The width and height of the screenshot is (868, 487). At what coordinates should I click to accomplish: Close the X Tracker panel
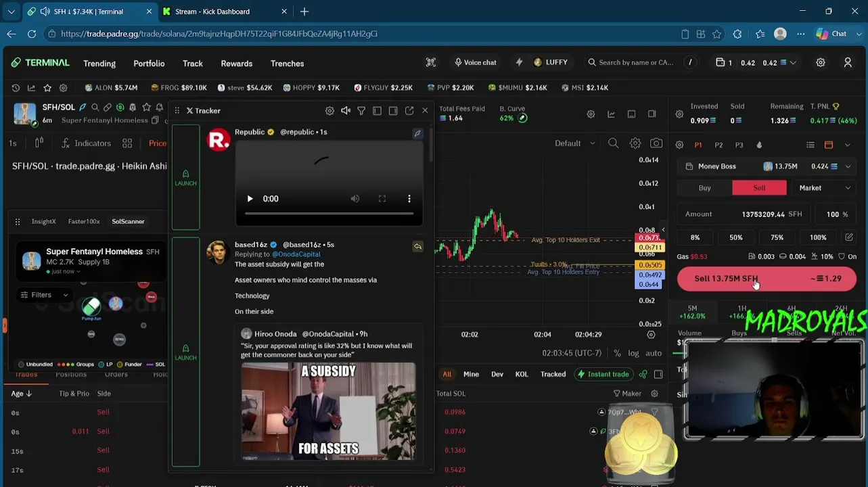[x=425, y=111]
